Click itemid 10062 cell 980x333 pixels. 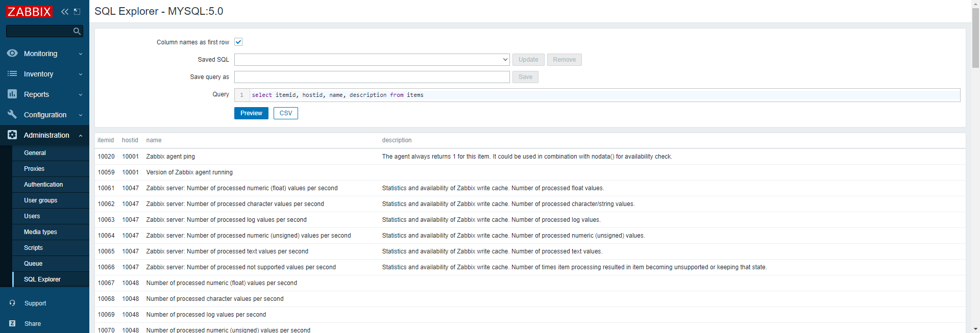[x=106, y=204]
